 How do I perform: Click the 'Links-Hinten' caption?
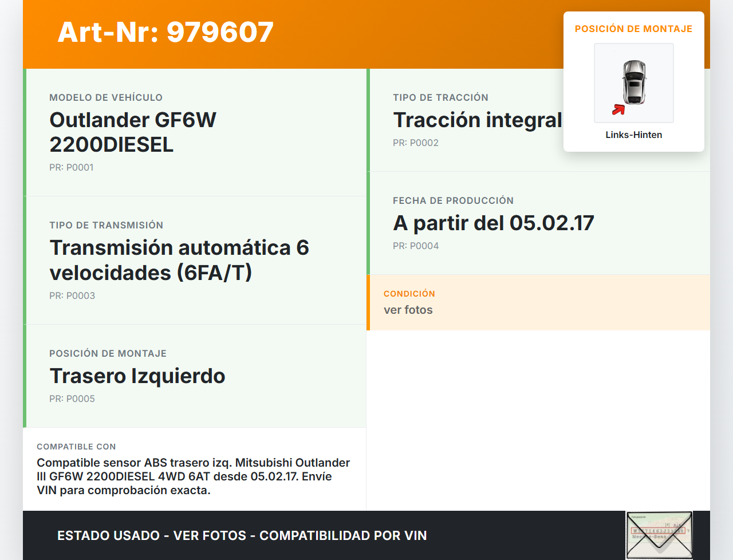tap(633, 135)
